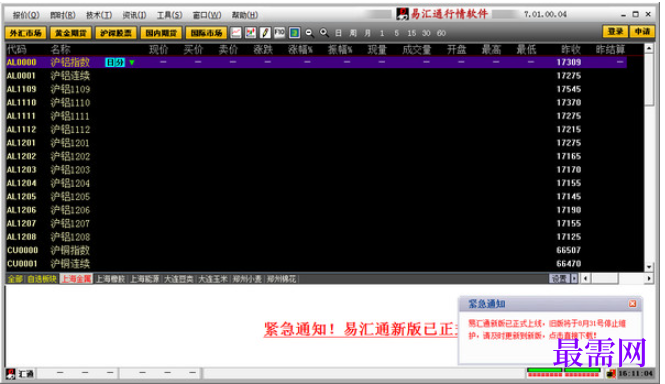Viewport: 665px width, 384px height.
Task: Close the 紧急通知 popup
Action: click(632, 303)
